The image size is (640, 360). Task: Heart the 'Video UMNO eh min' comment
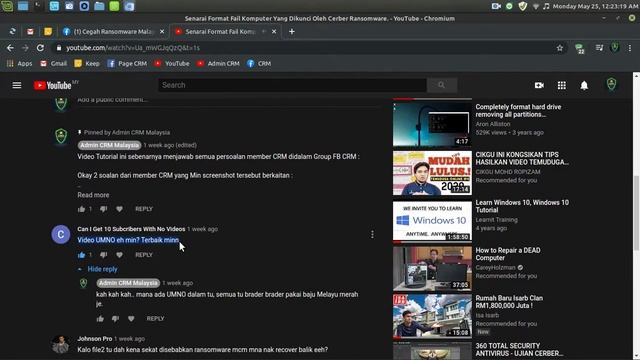coord(119,255)
